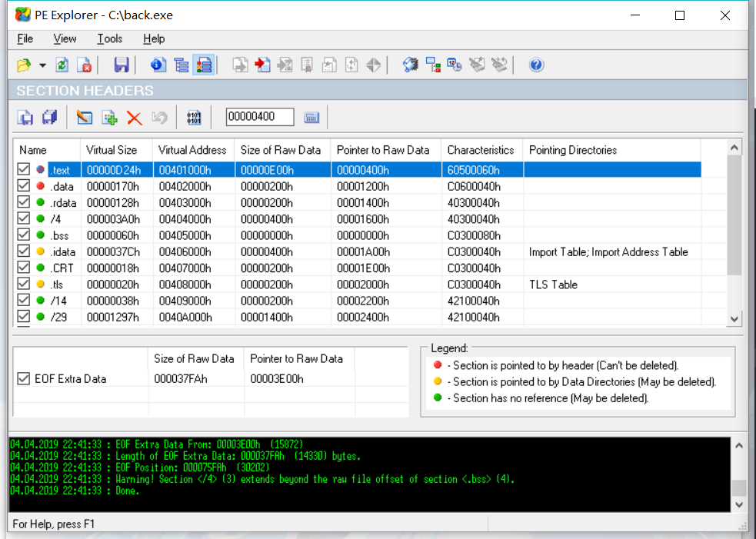Image resolution: width=756 pixels, height=539 pixels.
Task: Click the Reopen file icon with green arrows
Action: click(62, 65)
